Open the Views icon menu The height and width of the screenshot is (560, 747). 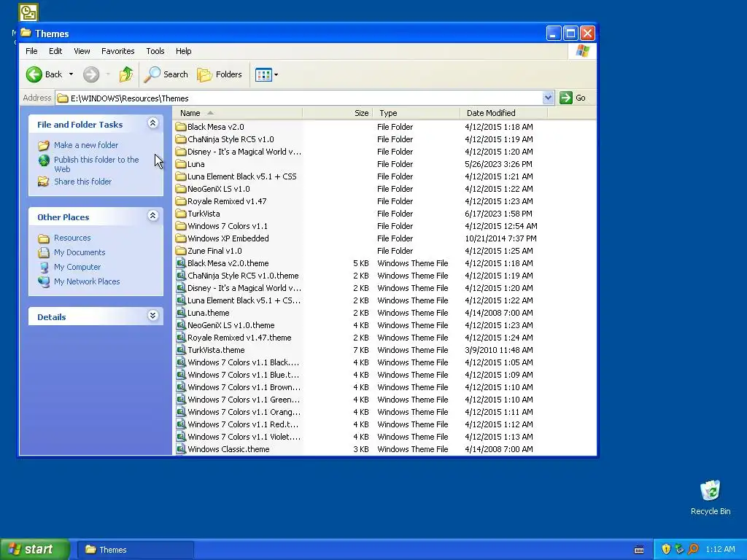[266, 74]
